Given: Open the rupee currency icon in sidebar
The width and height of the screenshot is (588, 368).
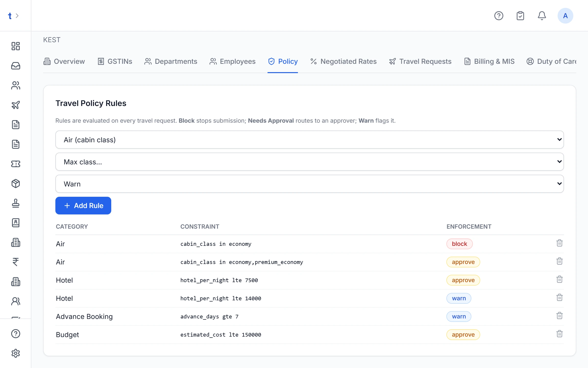Looking at the screenshot, I should 15,262.
